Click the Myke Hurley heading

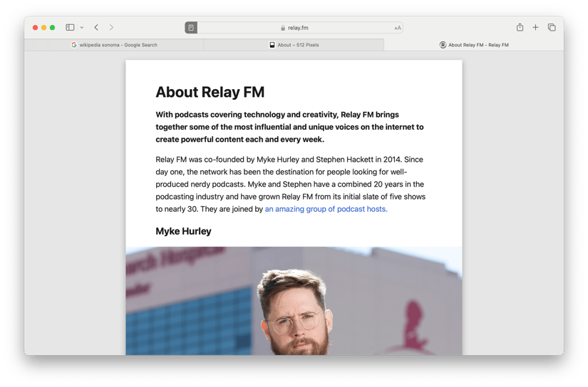pyautogui.click(x=183, y=231)
